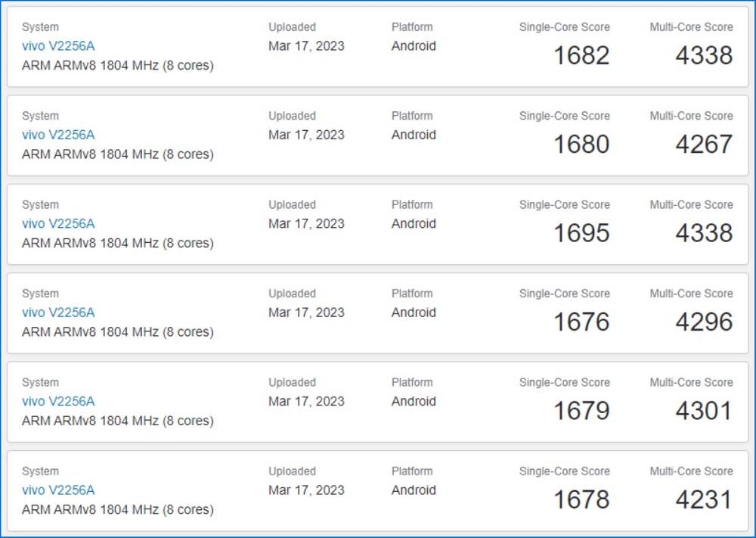Open vivo V2256A link with 4301 multi-core score
The height and width of the screenshot is (538, 756).
[x=58, y=401]
